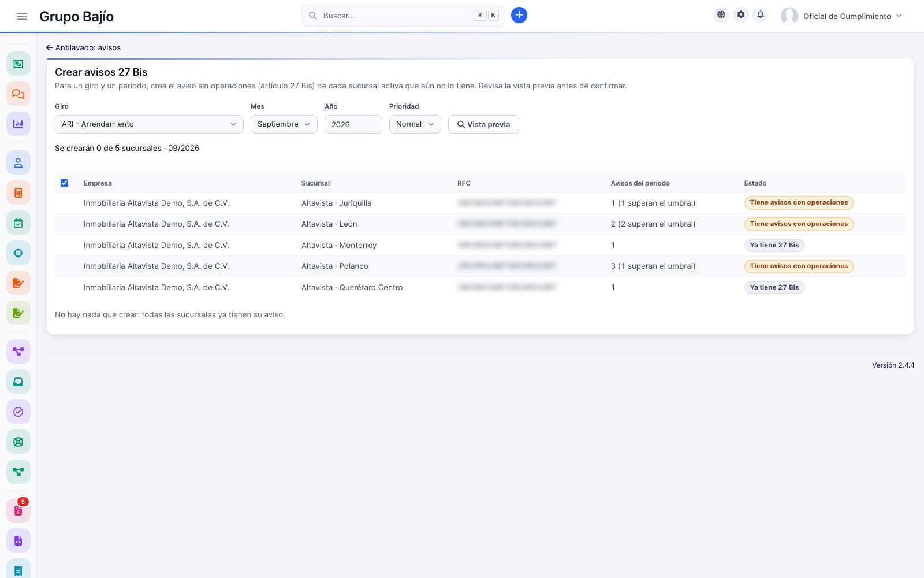Open the orange calculator sidebar icon
The image size is (924, 578).
point(18,192)
